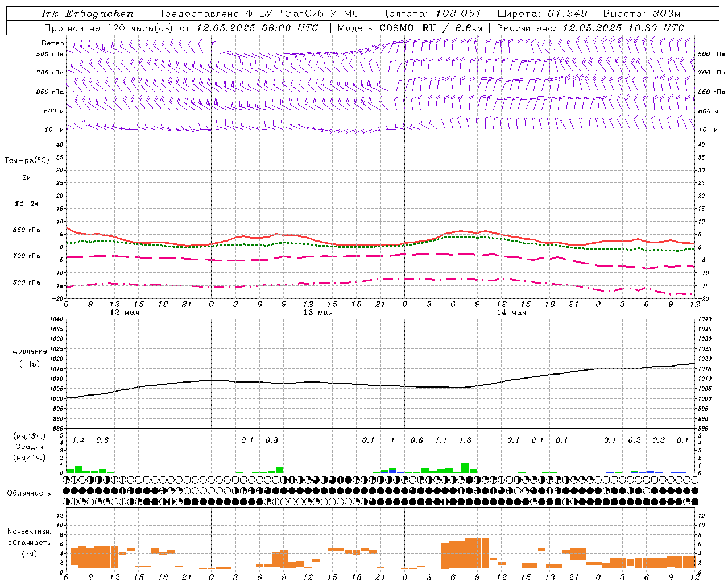Click the Конвективн. panel label

click(29, 531)
